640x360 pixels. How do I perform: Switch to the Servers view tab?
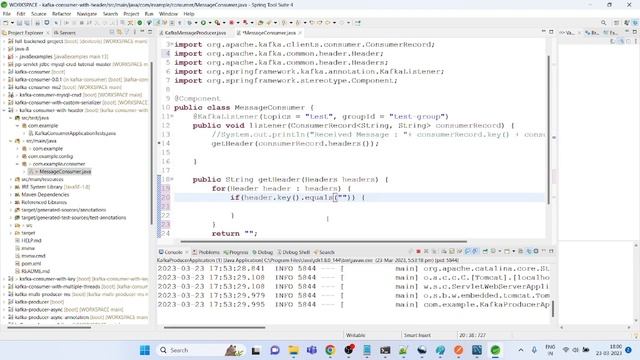[65, 33]
